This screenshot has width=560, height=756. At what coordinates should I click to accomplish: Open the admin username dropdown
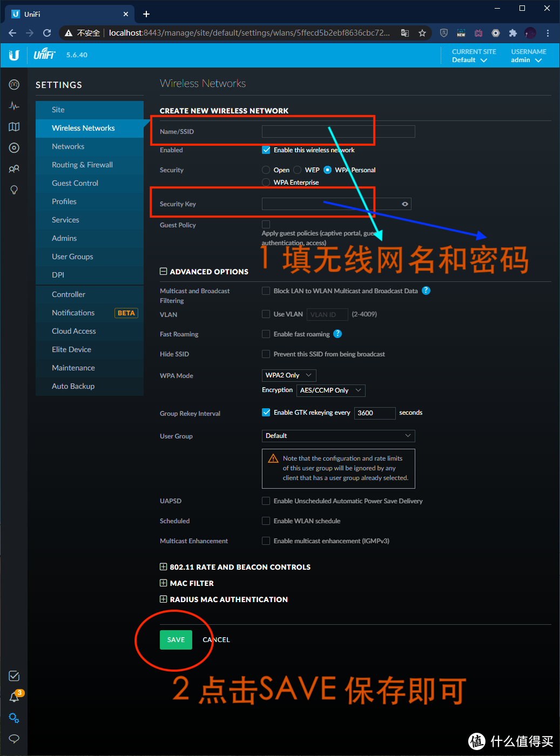(527, 60)
